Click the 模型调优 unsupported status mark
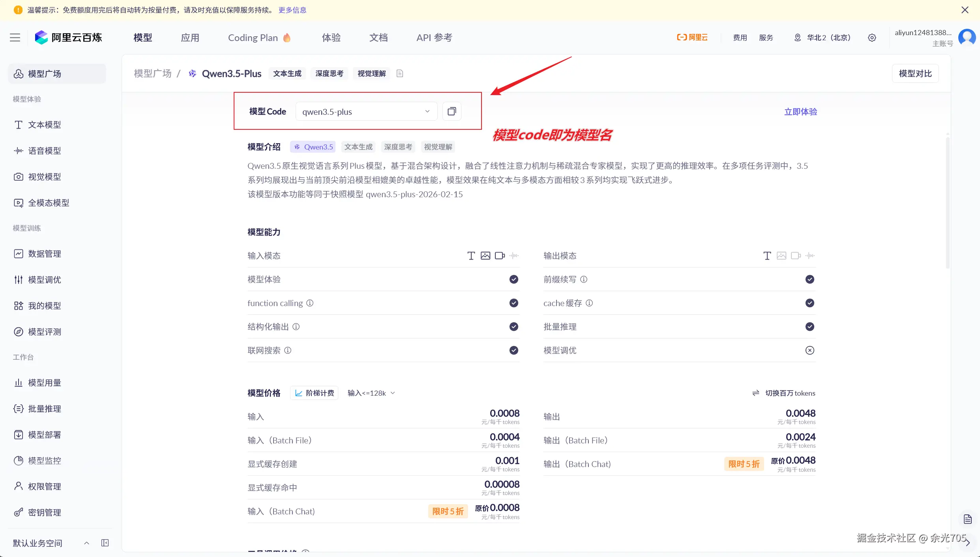This screenshot has height=557, width=980. (809, 350)
